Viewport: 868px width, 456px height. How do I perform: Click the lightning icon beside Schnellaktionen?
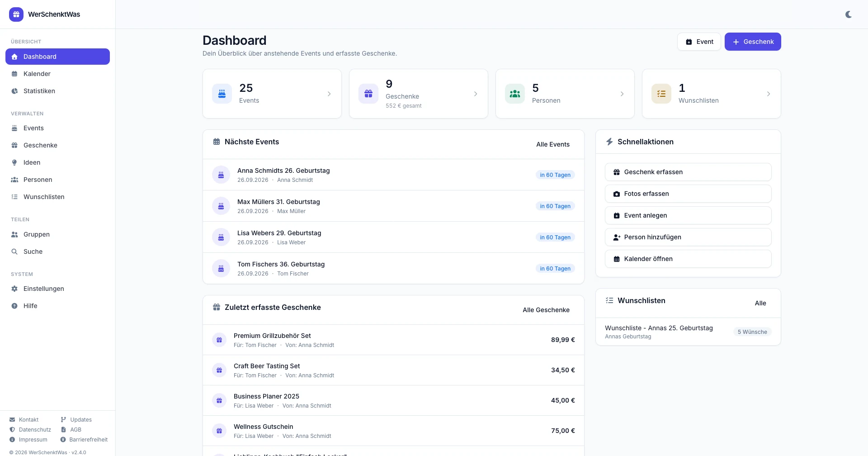click(609, 142)
